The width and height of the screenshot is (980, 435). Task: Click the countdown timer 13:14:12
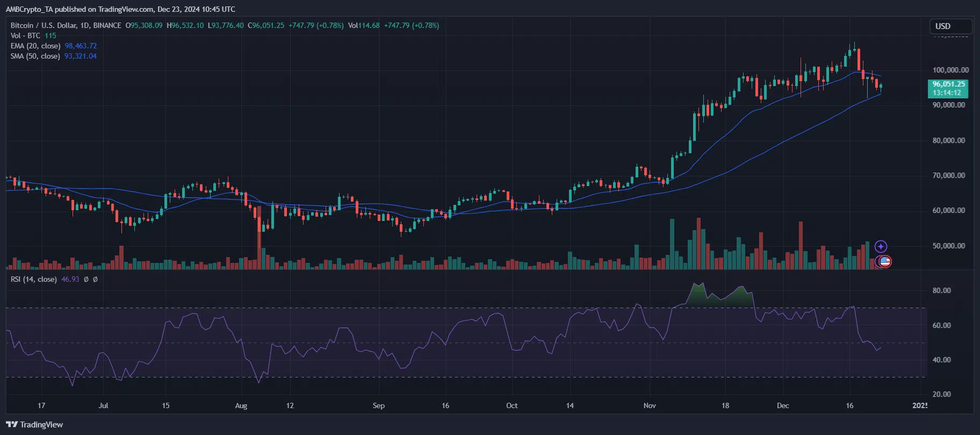tap(947, 93)
